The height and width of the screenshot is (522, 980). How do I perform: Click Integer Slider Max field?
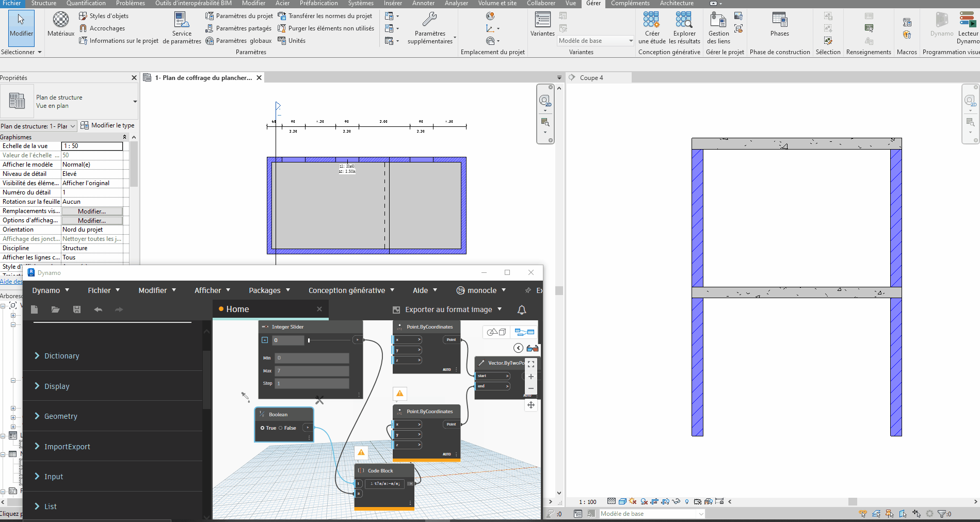[x=312, y=371]
